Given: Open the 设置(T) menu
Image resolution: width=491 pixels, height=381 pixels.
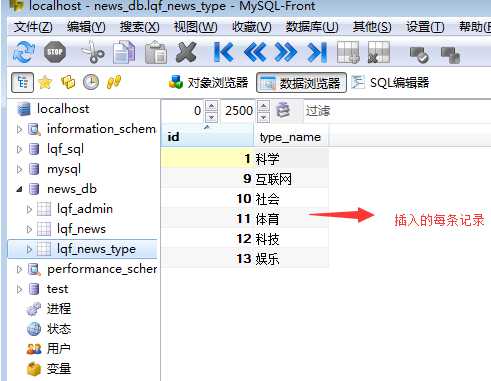Looking at the screenshot, I should coord(425,27).
